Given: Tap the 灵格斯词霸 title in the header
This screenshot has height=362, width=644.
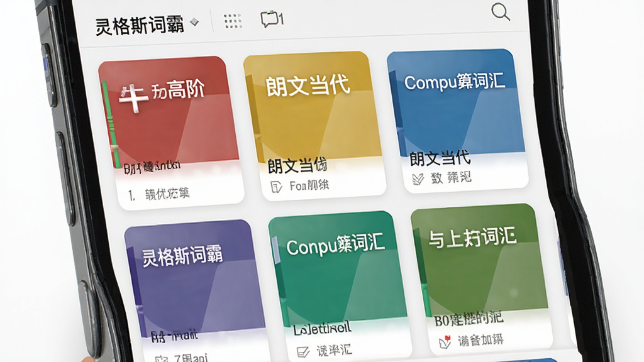Looking at the screenshot, I should coord(140,26).
